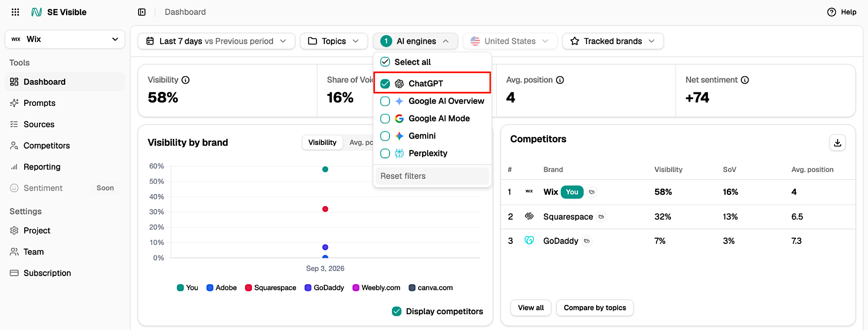Click the View all button

coord(531,308)
